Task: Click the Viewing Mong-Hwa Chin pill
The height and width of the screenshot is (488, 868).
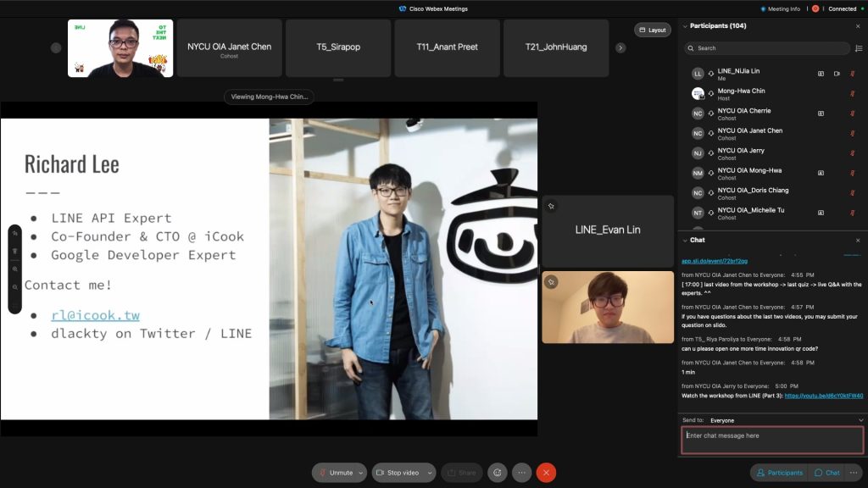Action: pos(269,97)
